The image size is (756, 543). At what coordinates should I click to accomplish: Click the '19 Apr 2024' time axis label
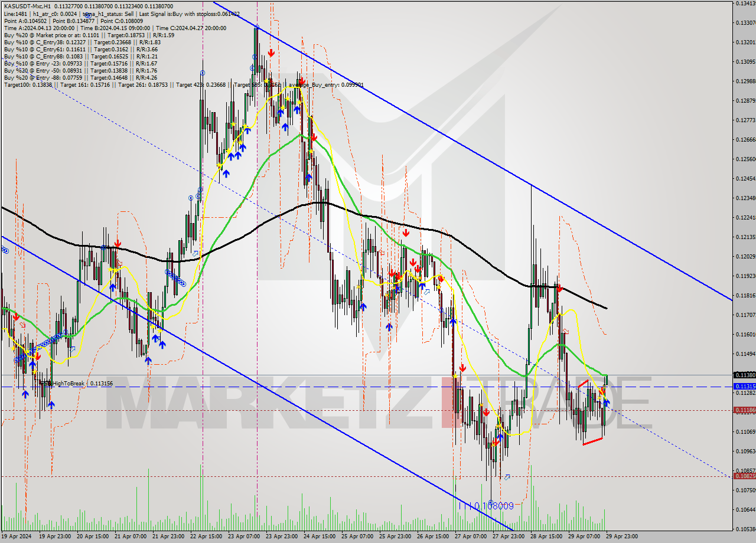pos(17,537)
